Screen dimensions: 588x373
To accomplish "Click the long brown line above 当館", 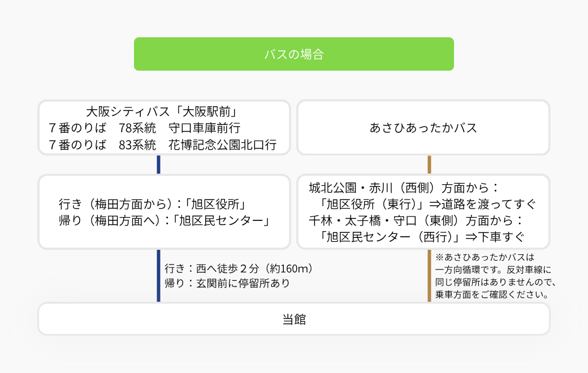I will (429, 276).
